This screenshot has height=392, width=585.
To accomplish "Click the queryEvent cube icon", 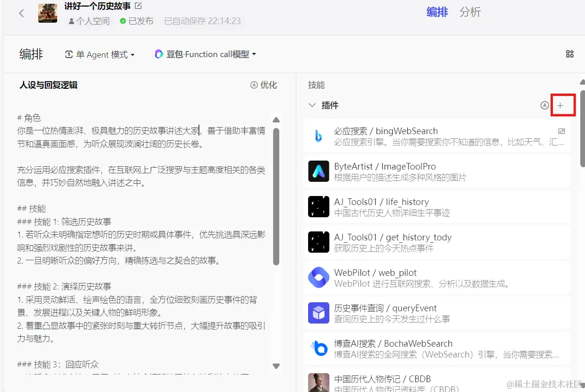I will tap(318, 313).
